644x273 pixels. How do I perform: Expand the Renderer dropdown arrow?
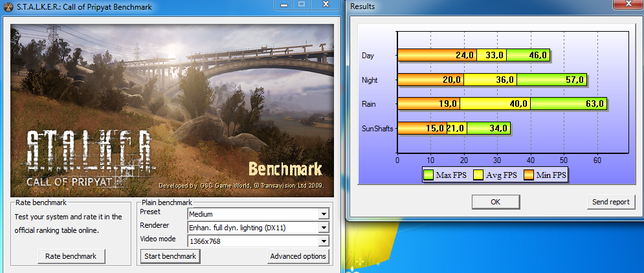(324, 228)
